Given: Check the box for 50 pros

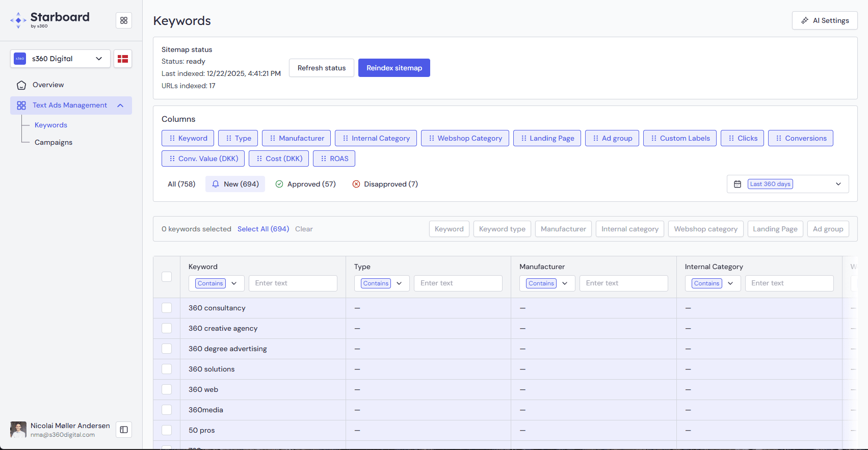Looking at the screenshot, I should (167, 430).
